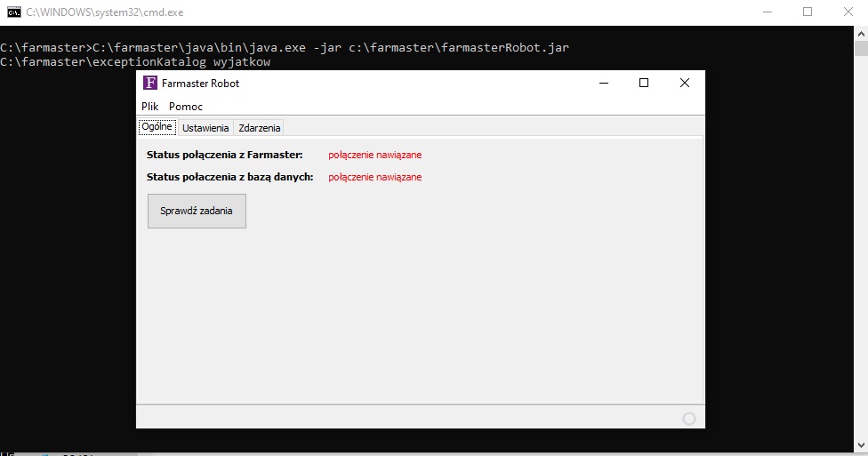Click the label 'Status połączenia z Farmaster:'
Viewport: 868px width, 456px height.
pos(225,155)
